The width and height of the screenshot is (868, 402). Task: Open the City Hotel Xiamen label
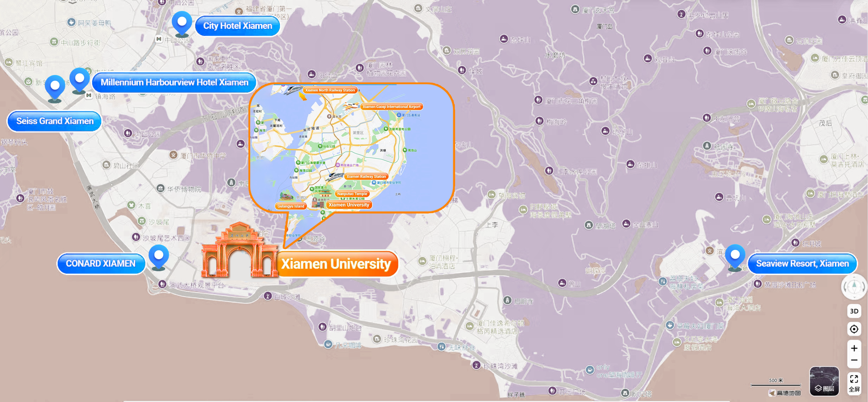pos(237,26)
